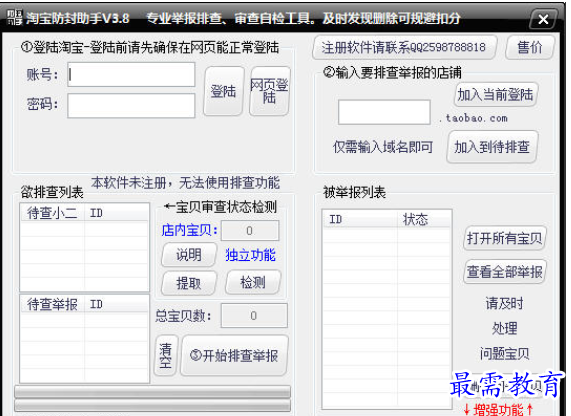
Task: Focus the 账号 input field
Action: pyautogui.click(x=131, y=75)
